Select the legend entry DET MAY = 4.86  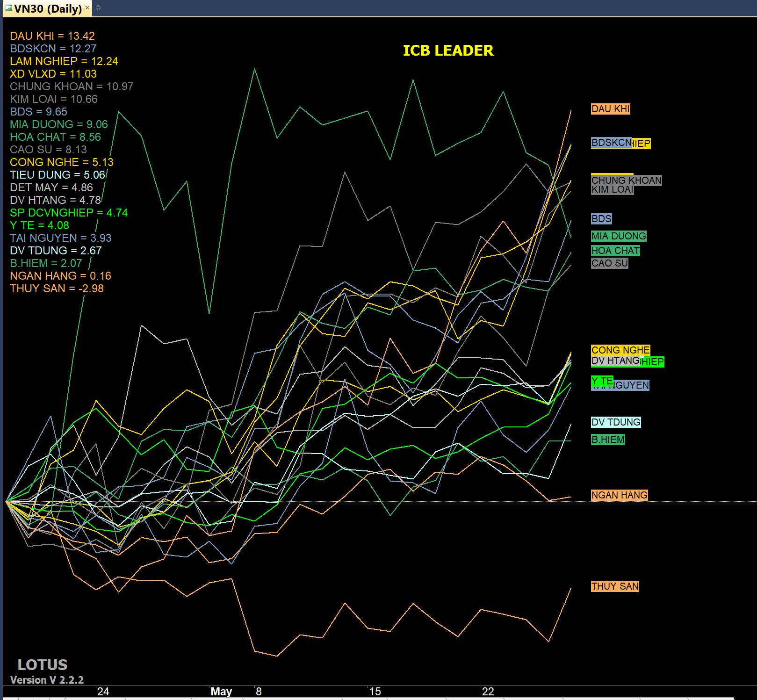pos(51,188)
